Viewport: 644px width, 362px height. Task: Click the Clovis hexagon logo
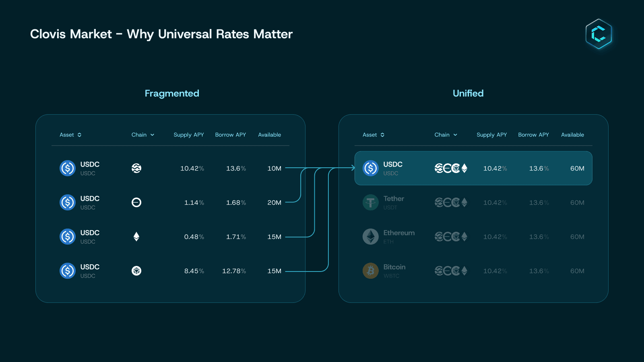599,34
